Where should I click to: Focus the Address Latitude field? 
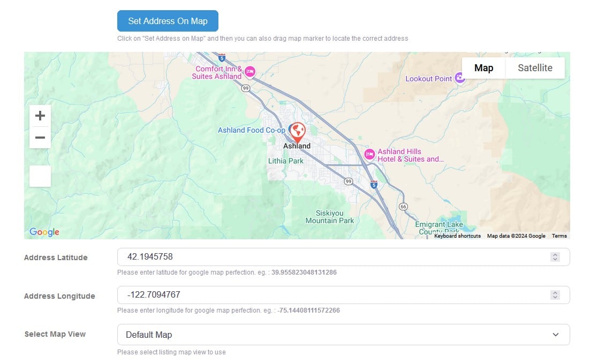[x=343, y=257]
